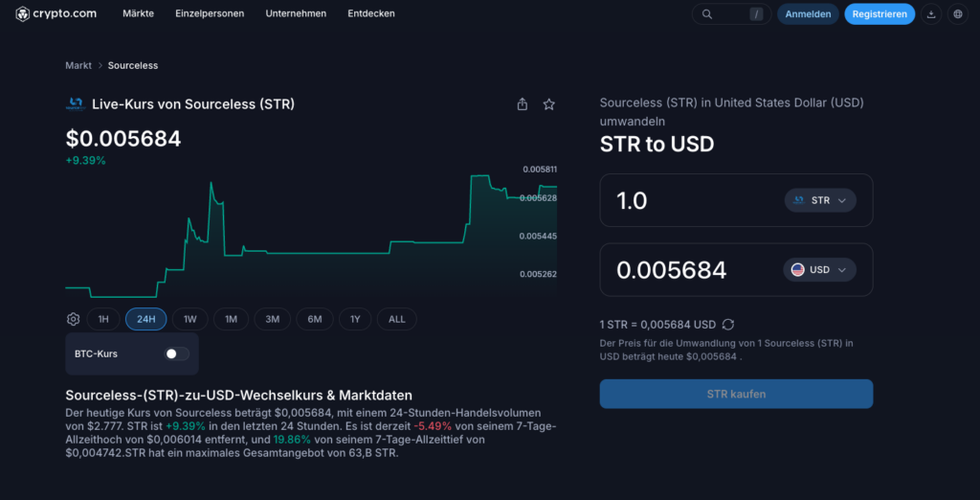The width and height of the screenshot is (980, 500).
Task: Click the large $0.005684 price
Action: [123, 138]
